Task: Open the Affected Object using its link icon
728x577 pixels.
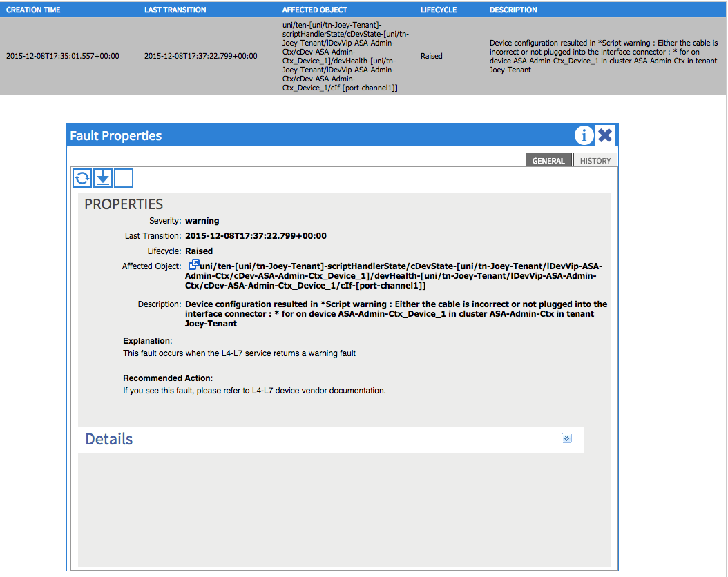Action: [x=194, y=264]
